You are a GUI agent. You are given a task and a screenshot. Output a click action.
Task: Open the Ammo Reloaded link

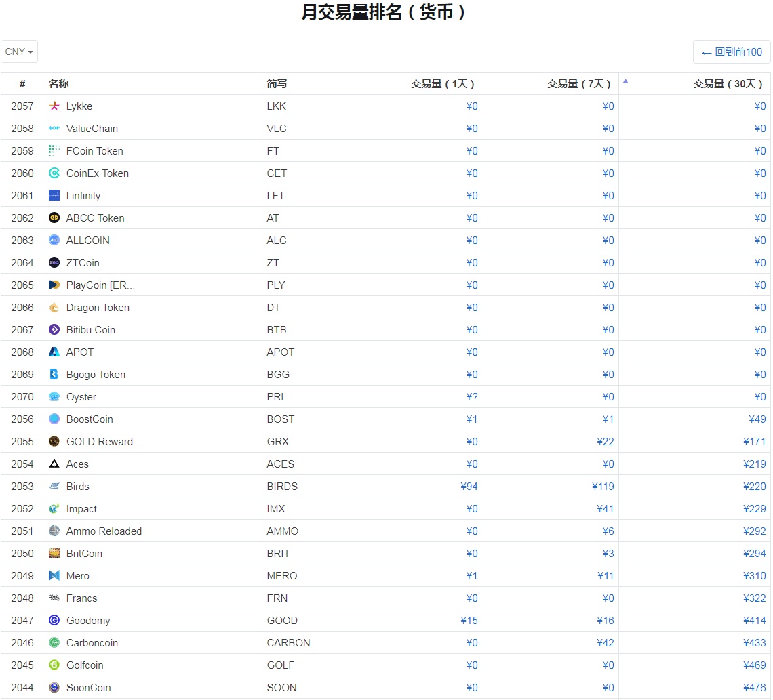pyautogui.click(x=104, y=531)
